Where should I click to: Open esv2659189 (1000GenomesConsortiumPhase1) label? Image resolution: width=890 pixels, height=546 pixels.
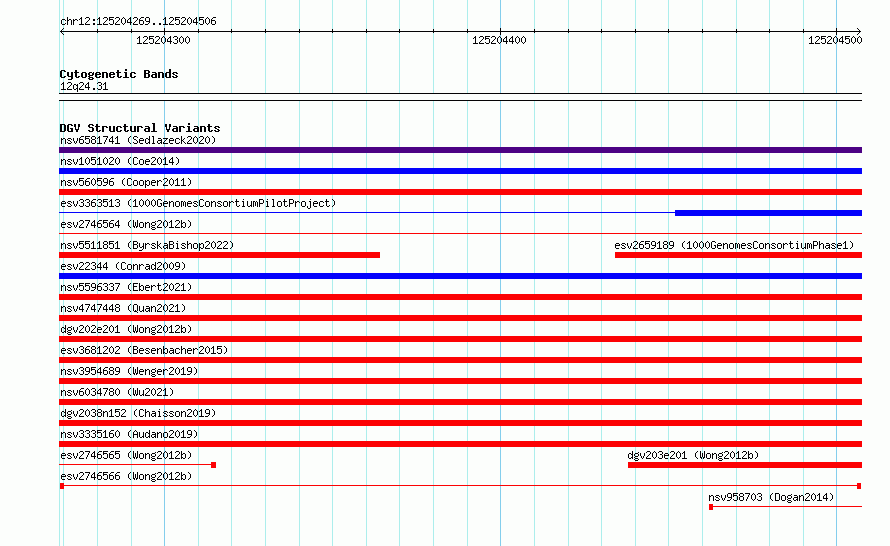point(734,245)
